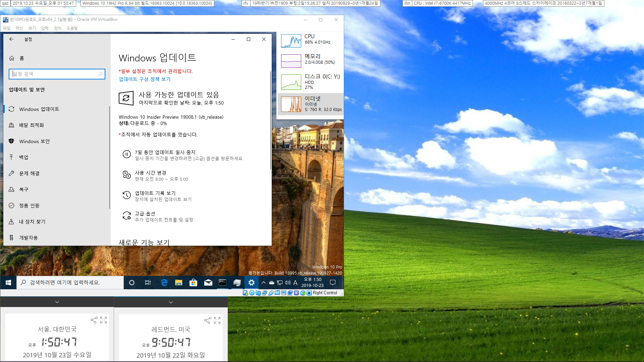Click the Settings gear taskbar icon
The height and width of the screenshot is (362, 644).
(x=252, y=283)
